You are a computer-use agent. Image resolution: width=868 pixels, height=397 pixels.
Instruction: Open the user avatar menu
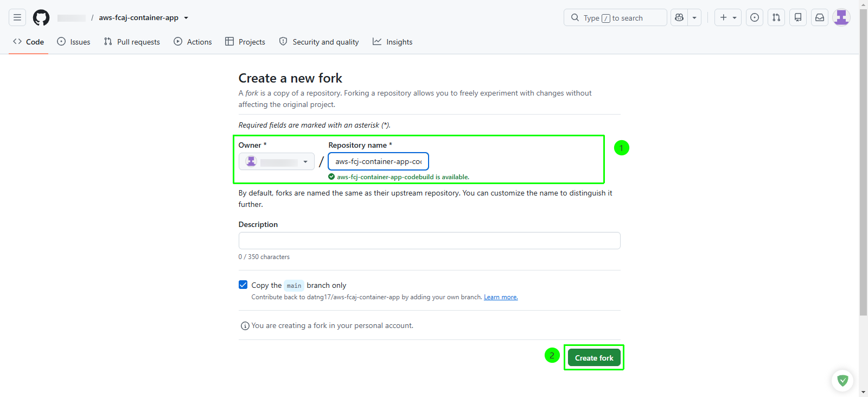[x=841, y=17]
